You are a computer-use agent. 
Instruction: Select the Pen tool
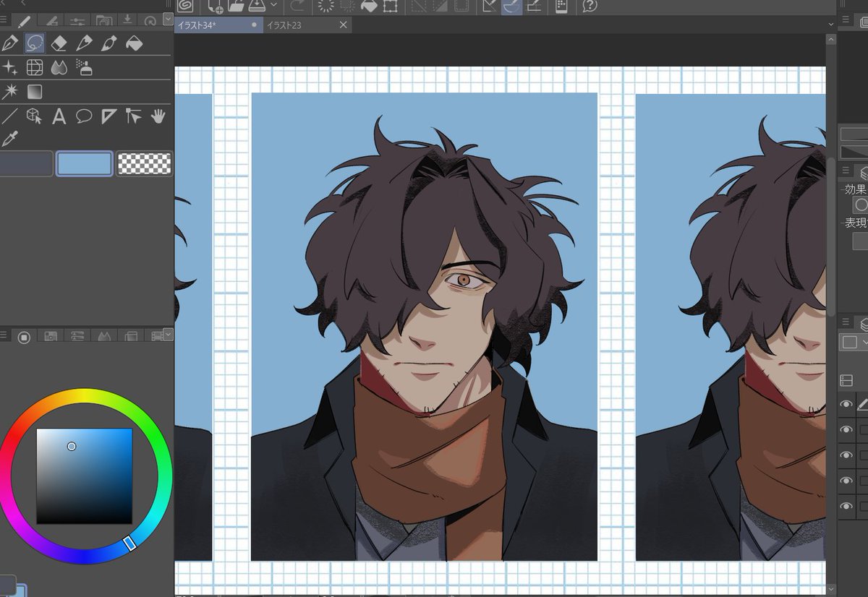click(x=9, y=43)
